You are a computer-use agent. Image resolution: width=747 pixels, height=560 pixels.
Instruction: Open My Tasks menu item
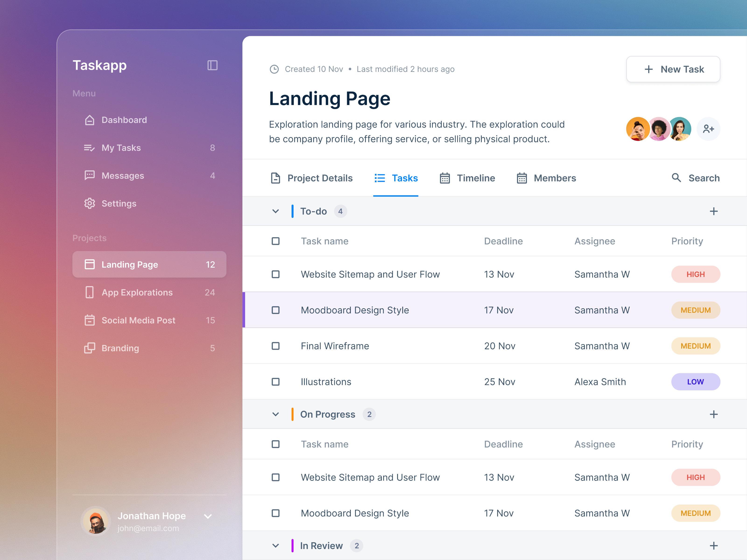(x=149, y=148)
